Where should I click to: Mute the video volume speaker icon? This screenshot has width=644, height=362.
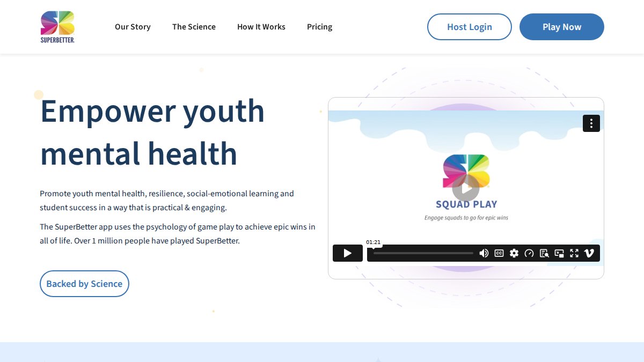click(484, 253)
